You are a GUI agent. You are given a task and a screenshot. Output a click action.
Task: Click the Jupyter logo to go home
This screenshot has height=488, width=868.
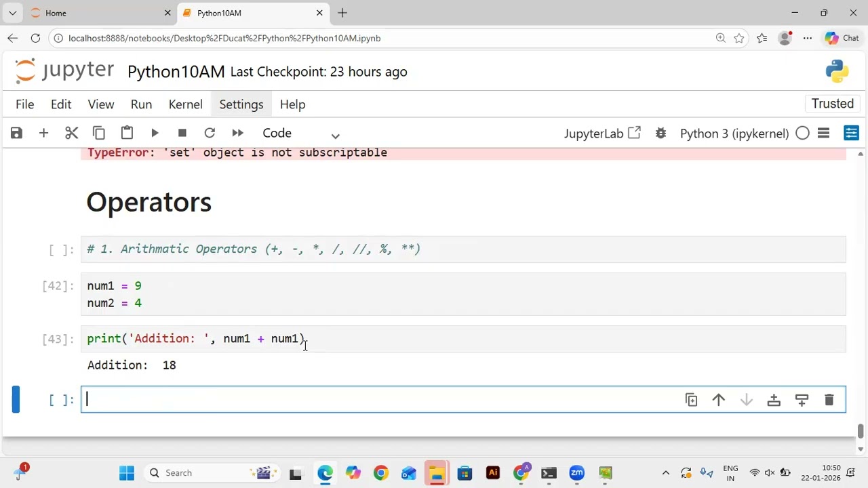tap(64, 70)
